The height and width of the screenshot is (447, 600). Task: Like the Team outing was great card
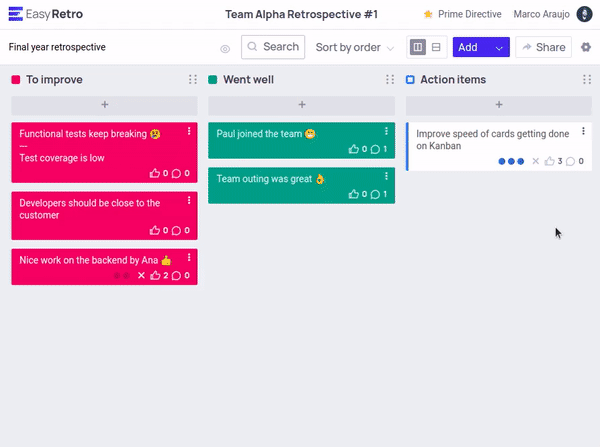(354, 194)
